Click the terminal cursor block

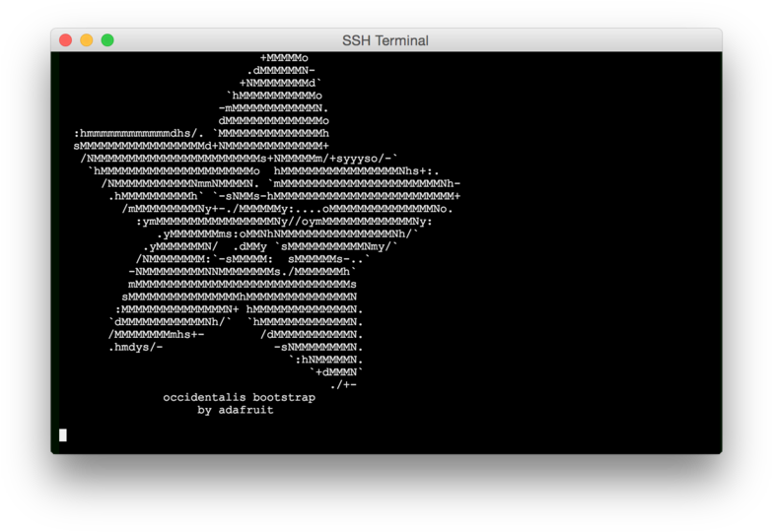click(x=63, y=435)
